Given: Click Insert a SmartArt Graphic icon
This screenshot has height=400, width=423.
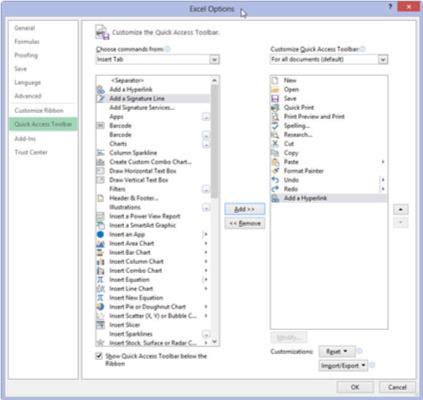Looking at the screenshot, I should pos(100,225).
